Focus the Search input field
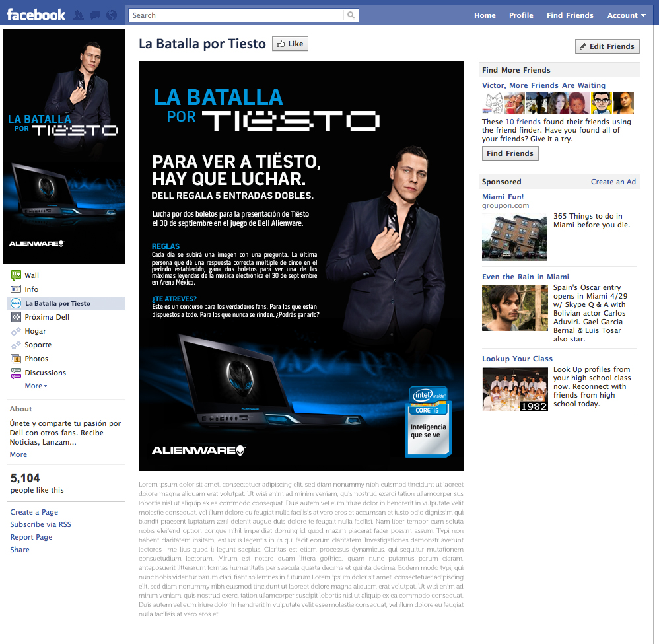This screenshot has width=659, height=644. click(236, 15)
